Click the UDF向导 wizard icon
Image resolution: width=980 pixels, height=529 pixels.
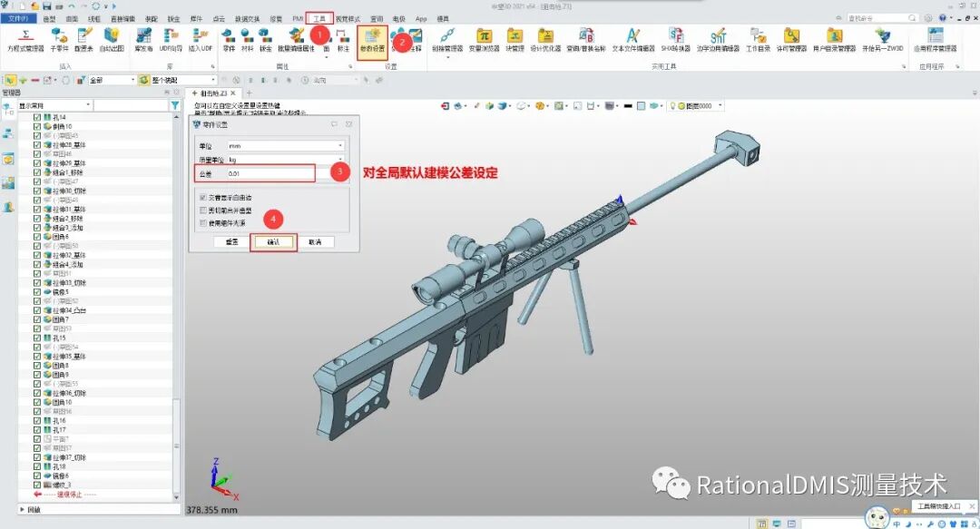[172, 41]
